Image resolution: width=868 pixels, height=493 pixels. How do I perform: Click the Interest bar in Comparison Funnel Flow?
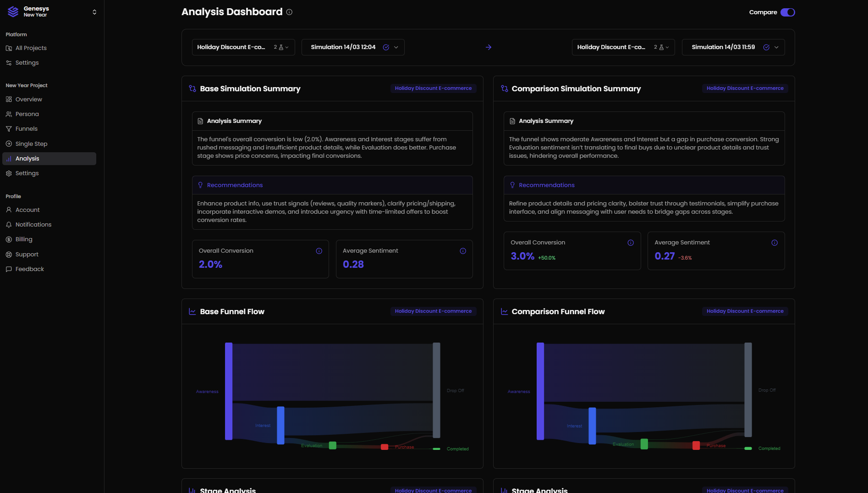click(592, 426)
